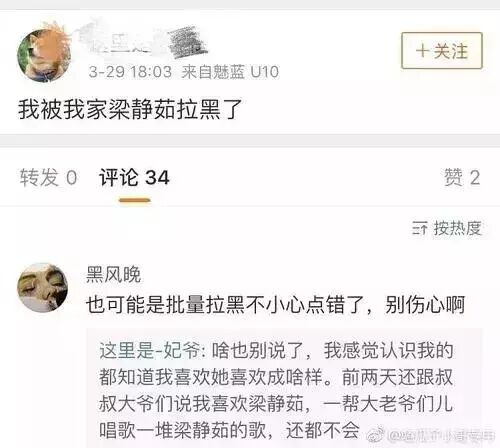
Task: Open the 按热度 sort dropdown
Action: point(447,228)
